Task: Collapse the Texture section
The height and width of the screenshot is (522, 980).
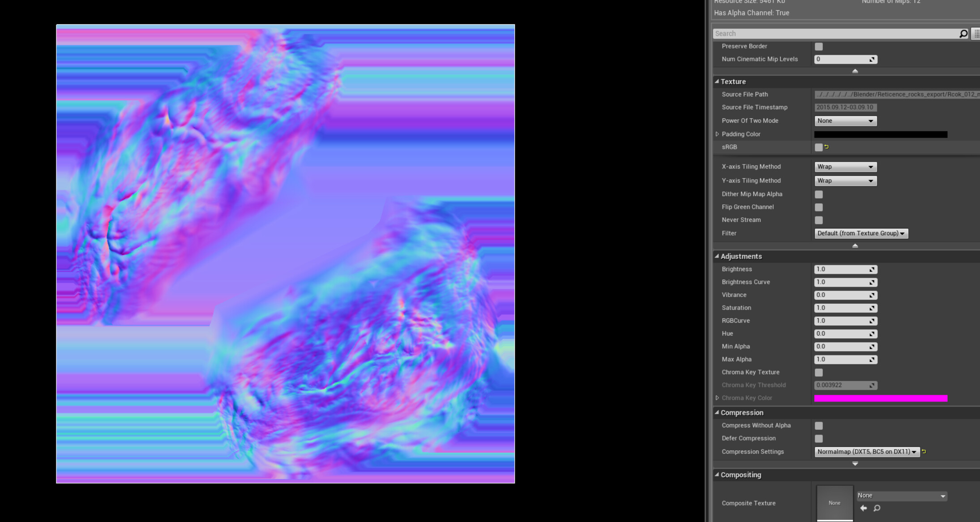Action: click(x=717, y=82)
